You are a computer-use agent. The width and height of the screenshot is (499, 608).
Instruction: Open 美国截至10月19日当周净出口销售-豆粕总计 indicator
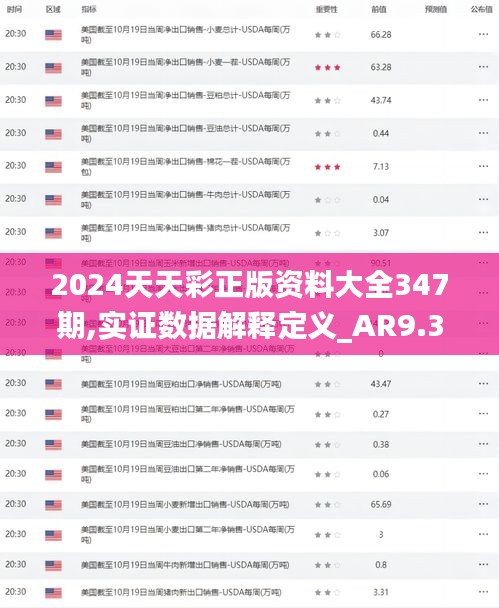coord(185,100)
